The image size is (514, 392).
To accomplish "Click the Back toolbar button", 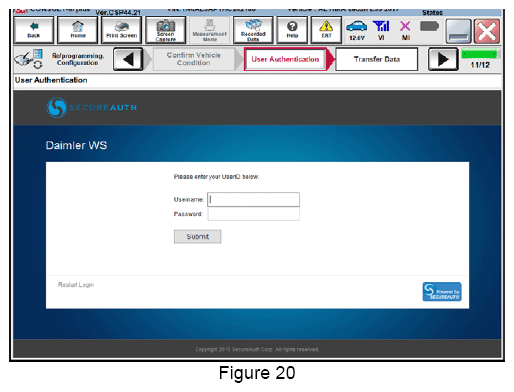I will click(x=34, y=30).
